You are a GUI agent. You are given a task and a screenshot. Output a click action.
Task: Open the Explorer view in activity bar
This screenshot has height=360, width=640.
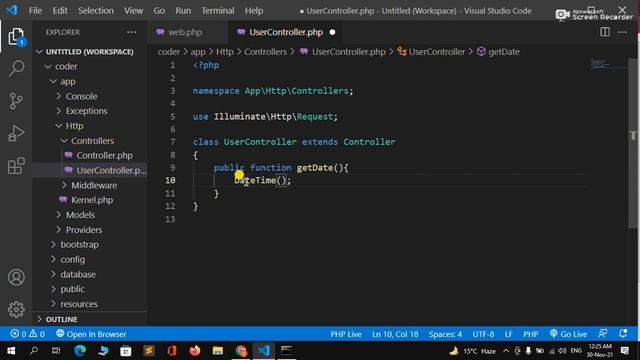point(16,37)
